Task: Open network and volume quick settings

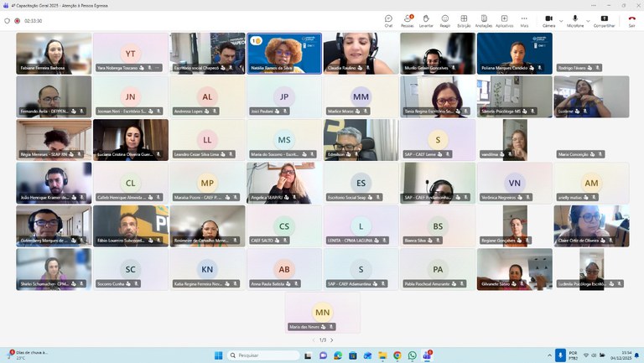Action: coord(594,355)
